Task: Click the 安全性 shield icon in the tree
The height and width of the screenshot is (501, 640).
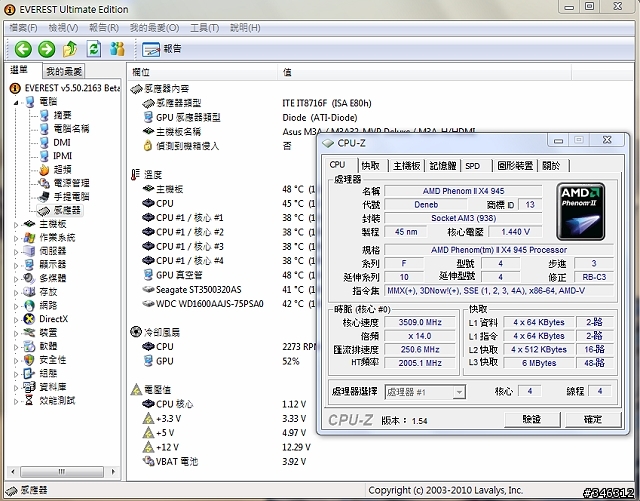Action: click(x=29, y=360)
